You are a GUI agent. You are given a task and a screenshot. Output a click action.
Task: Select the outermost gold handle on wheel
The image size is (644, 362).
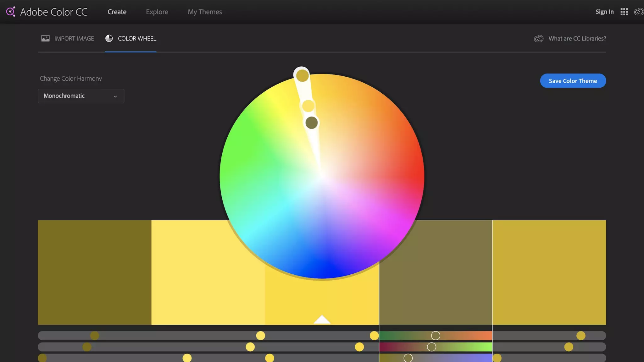[302, 76]
